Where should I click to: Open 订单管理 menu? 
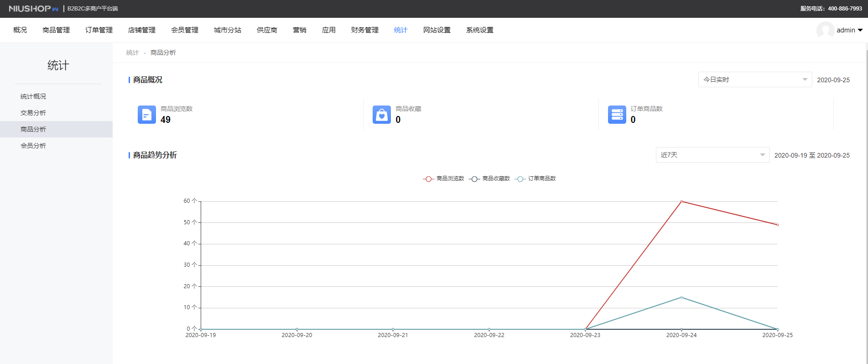[99, 30]
